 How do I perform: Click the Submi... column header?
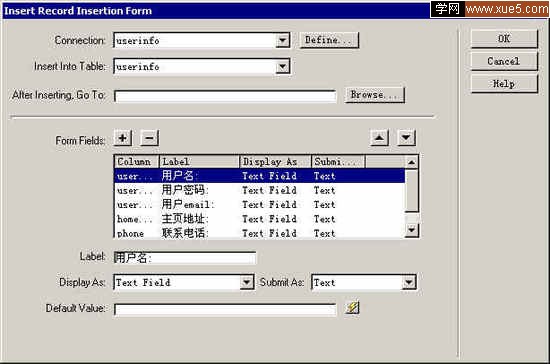[338, 162]
